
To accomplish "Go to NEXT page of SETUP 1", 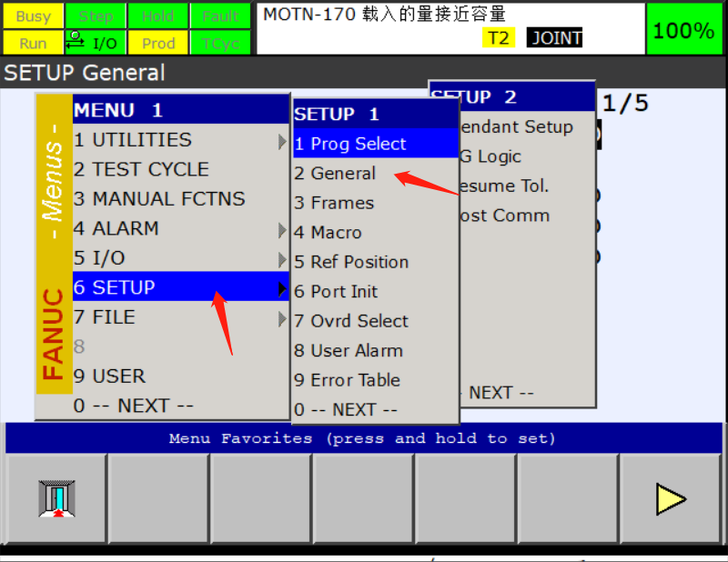I will click(376, 409).
